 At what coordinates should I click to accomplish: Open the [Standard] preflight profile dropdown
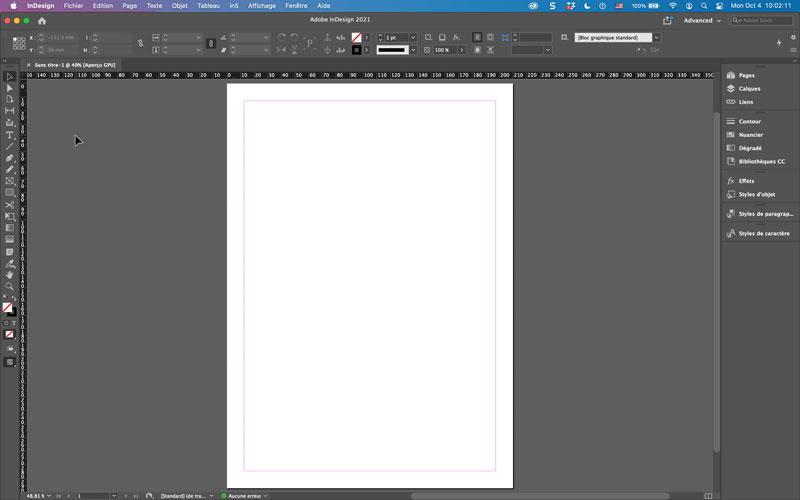[212, 496]
